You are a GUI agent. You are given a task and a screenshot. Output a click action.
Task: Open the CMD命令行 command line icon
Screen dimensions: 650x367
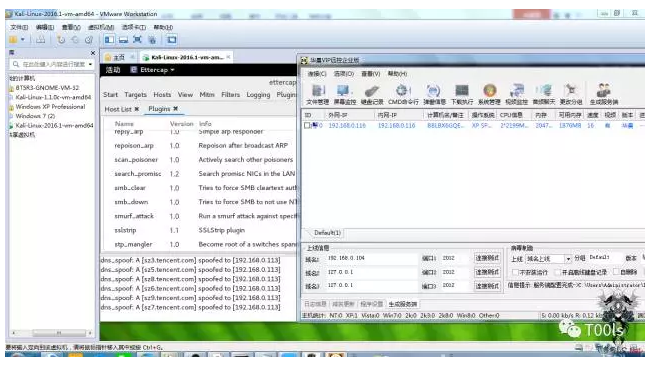click(403, 95)
